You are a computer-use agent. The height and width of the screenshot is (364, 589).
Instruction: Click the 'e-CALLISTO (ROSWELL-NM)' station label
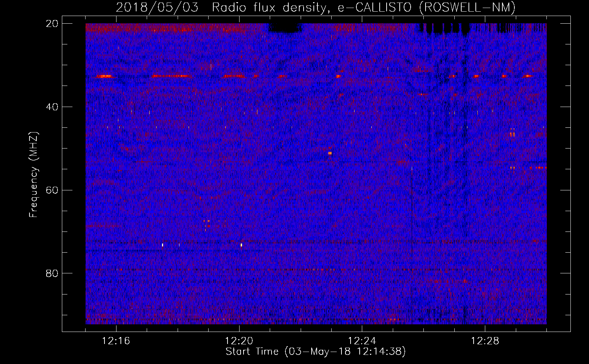(427, 8)
